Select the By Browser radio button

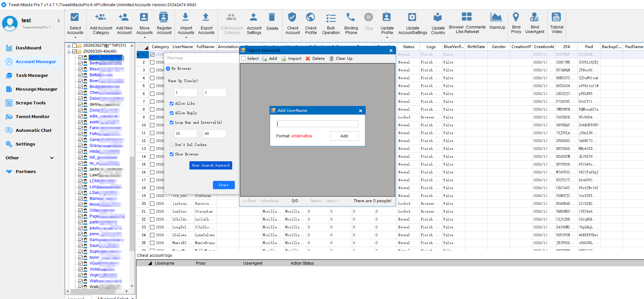coord(168,69)
